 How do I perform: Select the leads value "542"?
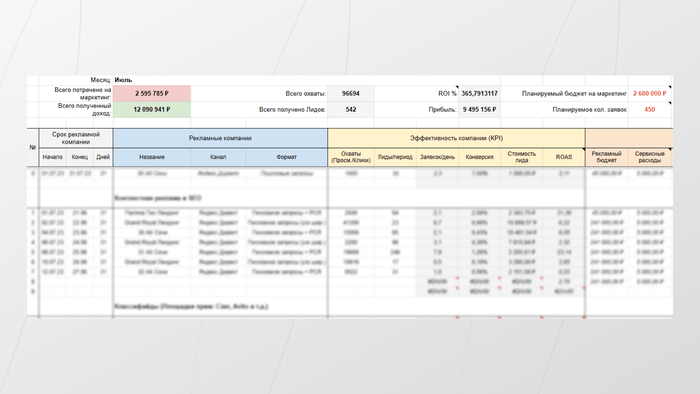351,110
